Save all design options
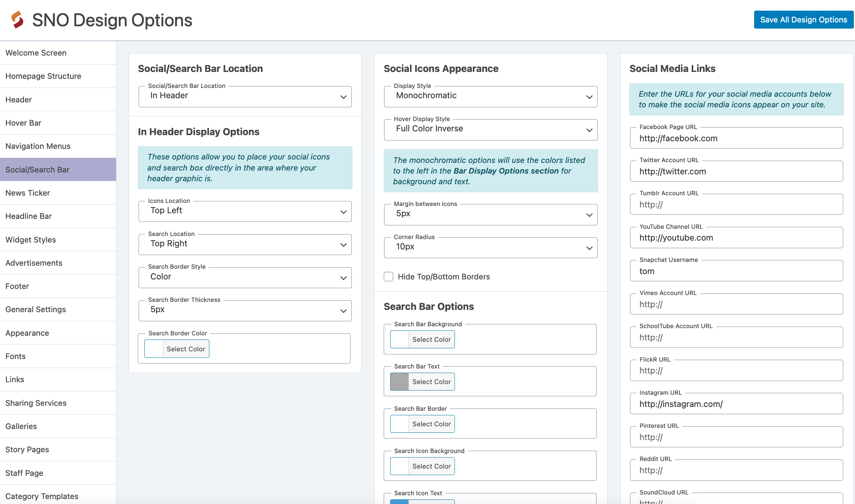Screen dimensions: 855x504 804,20
